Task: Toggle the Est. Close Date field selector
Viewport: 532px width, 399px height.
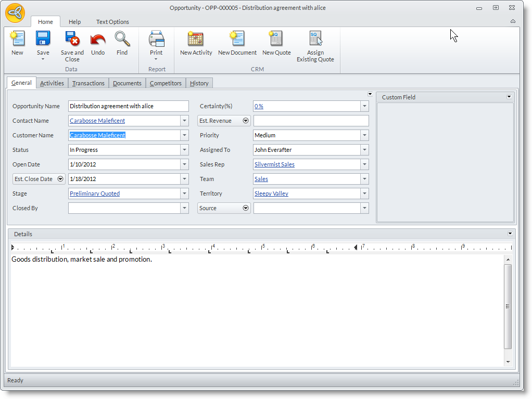Action: coord(60,179)
